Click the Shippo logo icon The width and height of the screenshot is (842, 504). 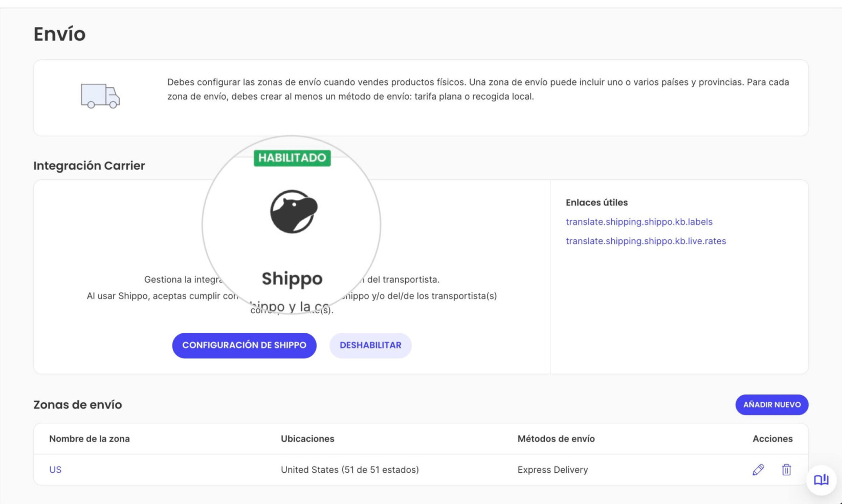[x=294, y=212]
